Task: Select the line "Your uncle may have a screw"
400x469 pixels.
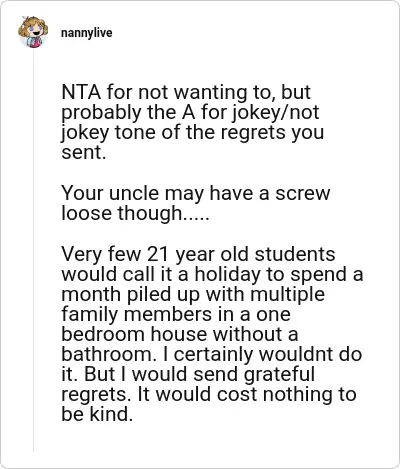Action: click(x=196, y=193)
